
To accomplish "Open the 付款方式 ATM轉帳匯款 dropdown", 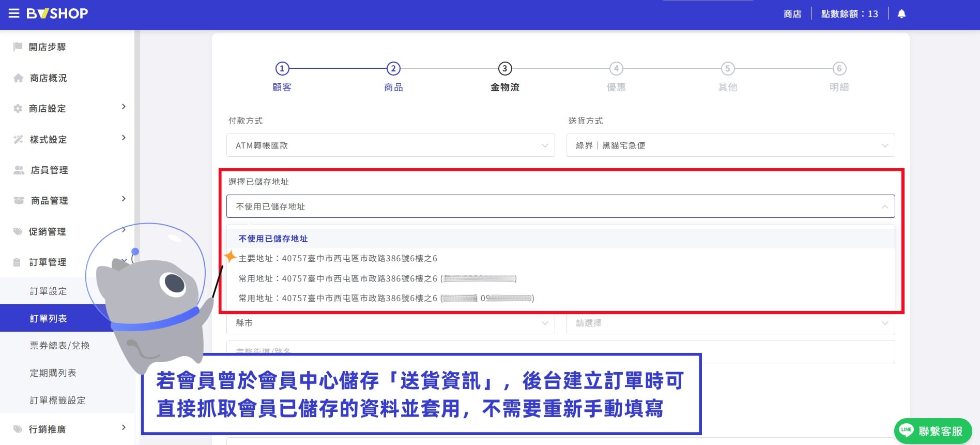I will point(391,145).
